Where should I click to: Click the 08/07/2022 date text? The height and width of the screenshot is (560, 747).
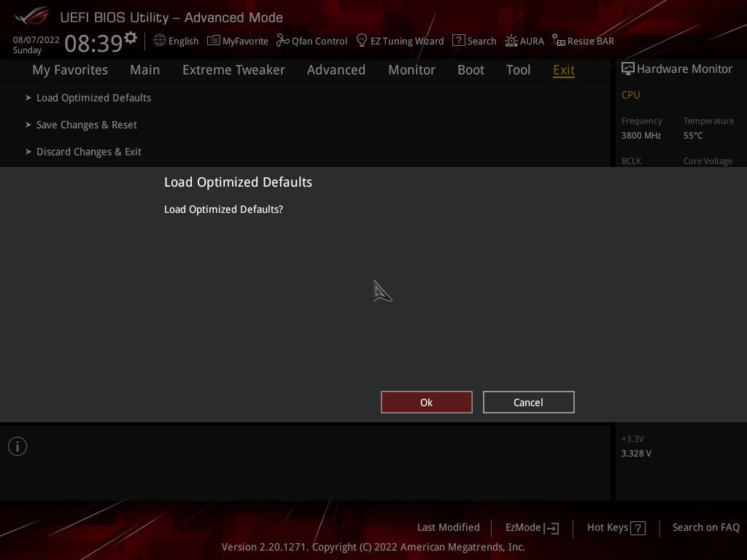(x=36, y=40)
